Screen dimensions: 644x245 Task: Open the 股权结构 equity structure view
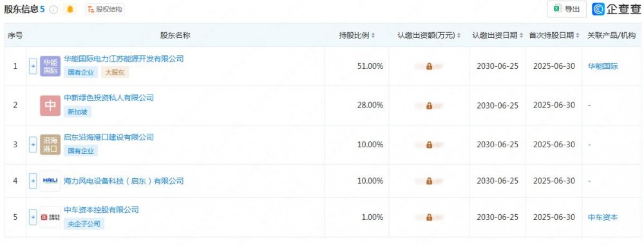105,10
